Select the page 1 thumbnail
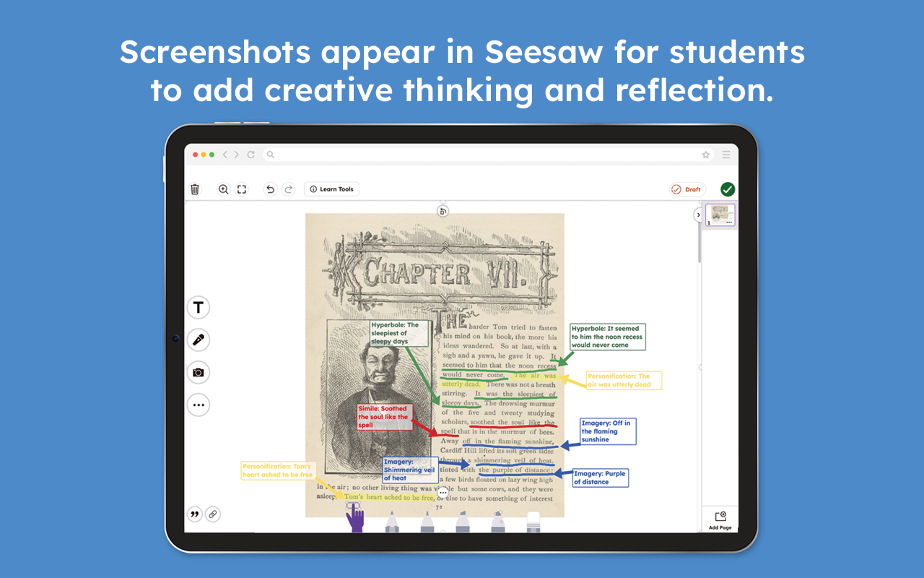The height and width of the screenshot is (578, 924). tap(720, 215)
